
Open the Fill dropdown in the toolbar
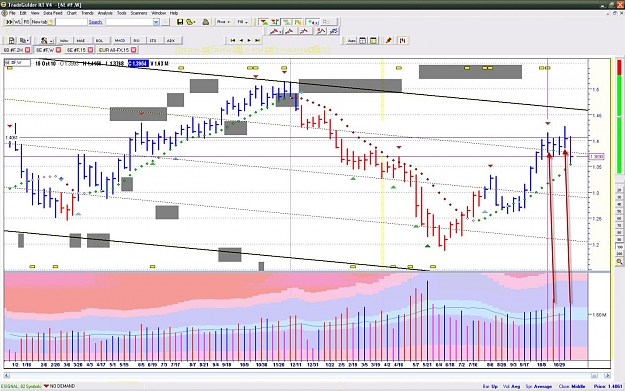tap(243, 22)
